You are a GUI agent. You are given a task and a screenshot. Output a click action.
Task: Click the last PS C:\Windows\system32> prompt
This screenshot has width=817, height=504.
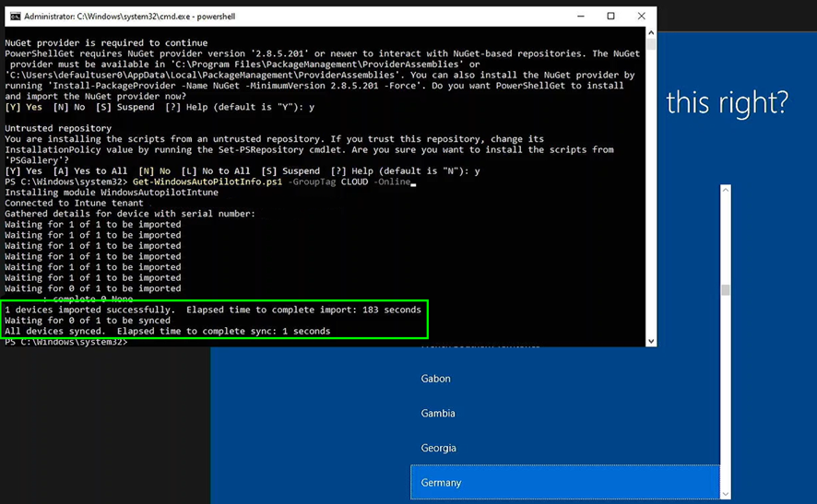(x=65, y=343)
